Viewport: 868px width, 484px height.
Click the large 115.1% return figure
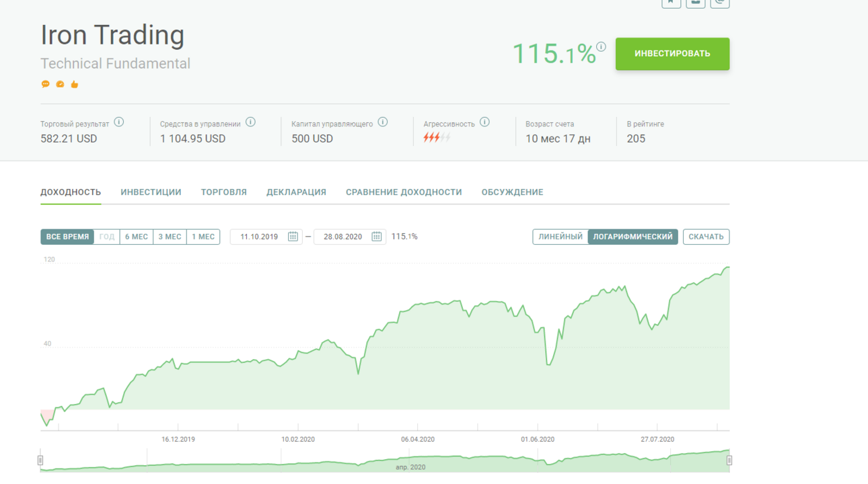tap(554, 54)
